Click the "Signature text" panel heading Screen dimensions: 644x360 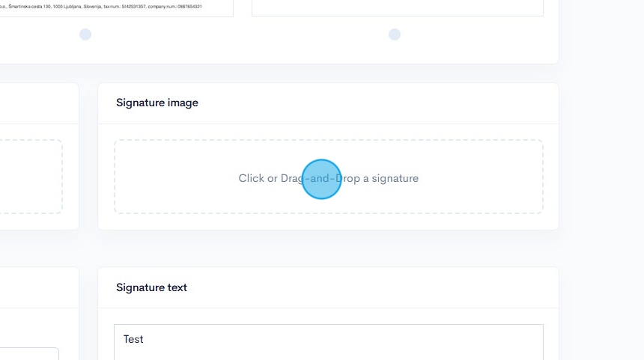(152, 287)
